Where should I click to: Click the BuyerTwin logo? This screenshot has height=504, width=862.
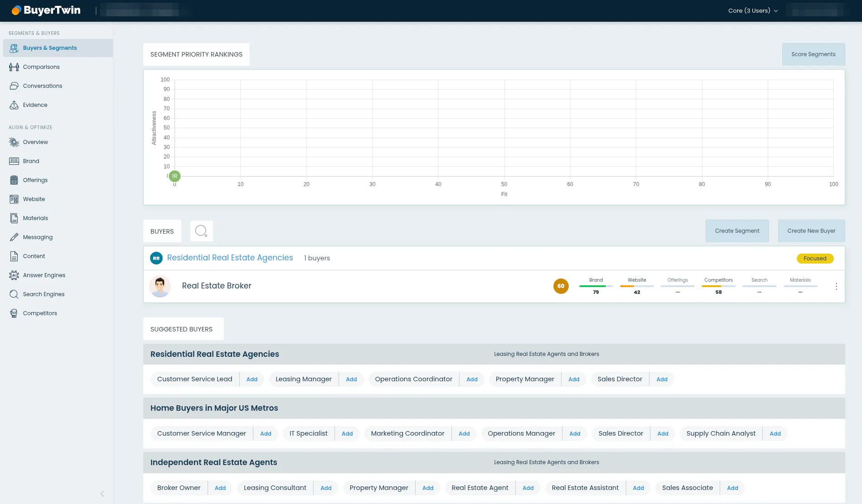click(x=46, y=10)
